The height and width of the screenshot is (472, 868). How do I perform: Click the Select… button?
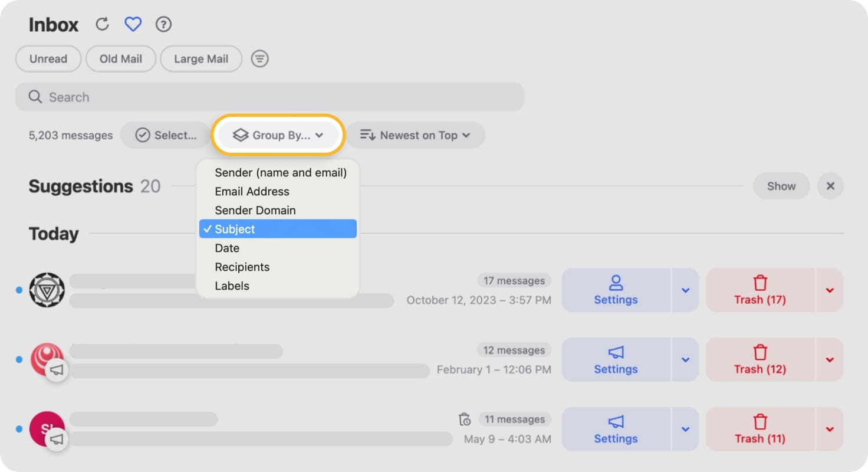click(166, 135)
